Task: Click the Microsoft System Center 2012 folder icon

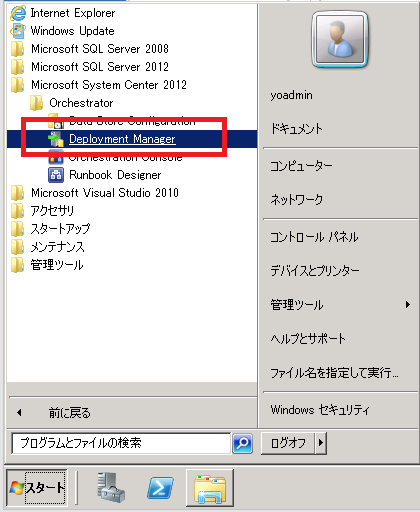Action: point(17,85)
